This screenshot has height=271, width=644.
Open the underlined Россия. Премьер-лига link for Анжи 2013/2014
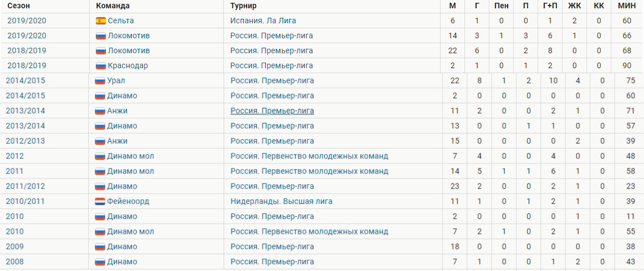click(x=272, y=111)
